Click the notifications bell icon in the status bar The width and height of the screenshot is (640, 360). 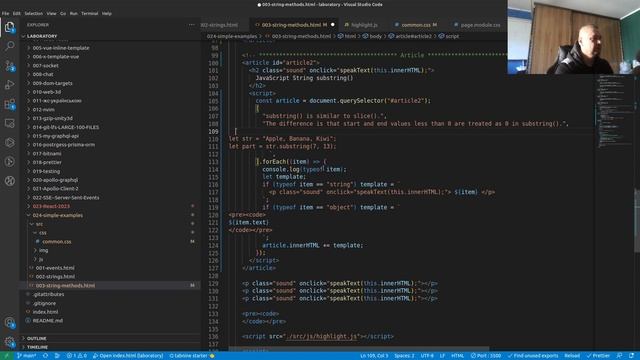point(631,356)
